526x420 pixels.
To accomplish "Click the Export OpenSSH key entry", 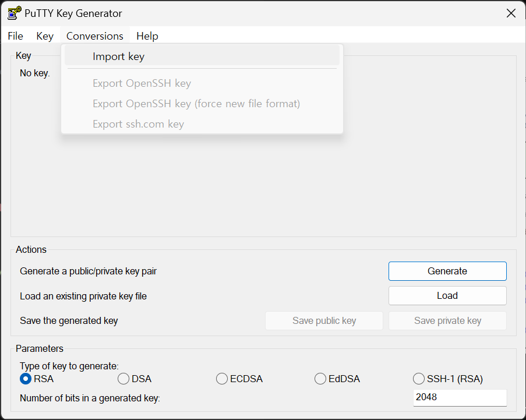I will 202,83.
